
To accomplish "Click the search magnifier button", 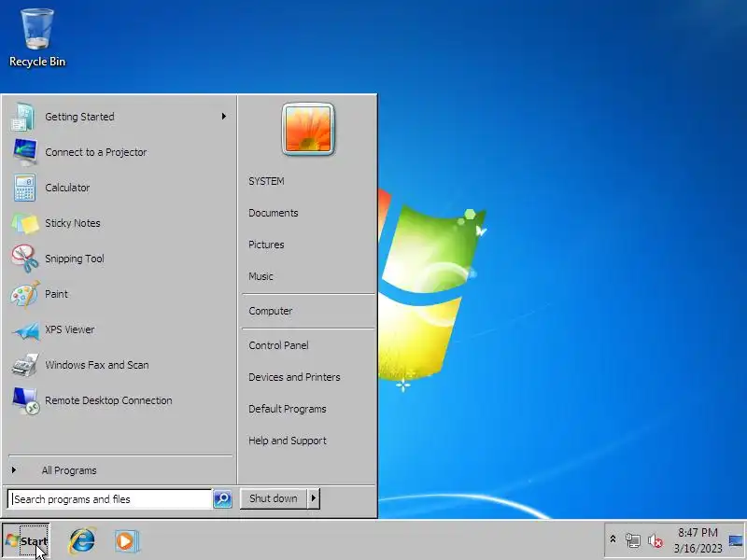I will tap(222, 498).
